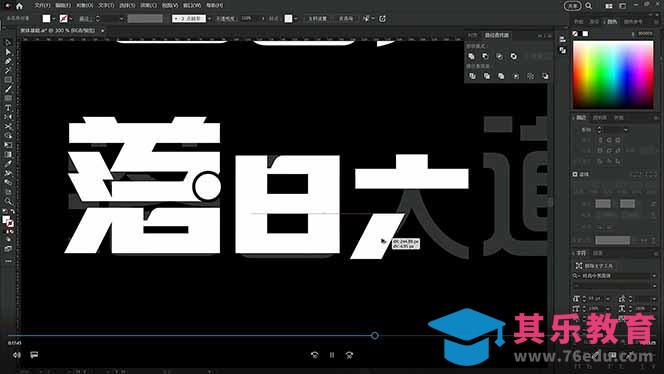This screenshot has width=664, height=374.
Task: Click the hex color value field
Action: pyautogui.click(x=645, y=33)
